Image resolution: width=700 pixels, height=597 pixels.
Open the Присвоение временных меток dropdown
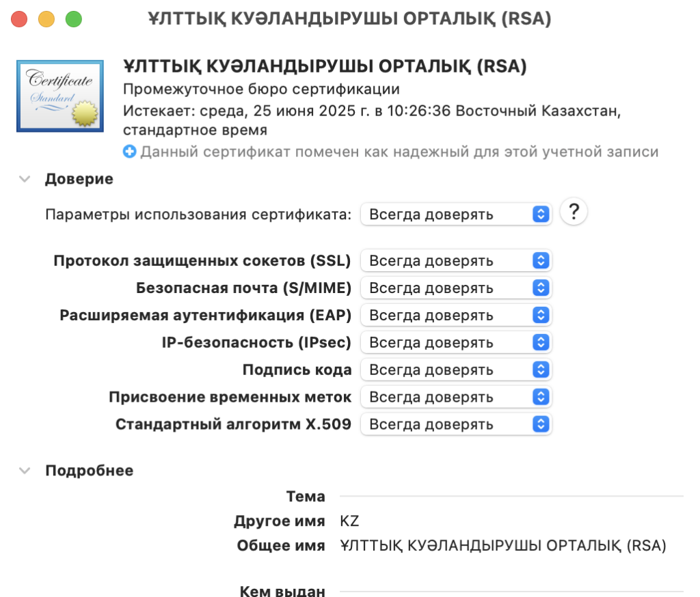[x=456, y=397]
